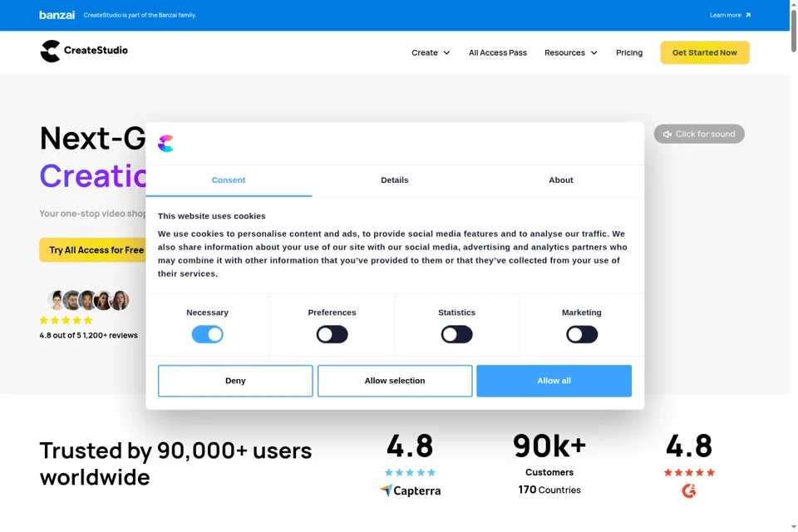Click the speaker icon in Click for sound
The width and height of the screenshot is (798, 532).
coord(667,135)
